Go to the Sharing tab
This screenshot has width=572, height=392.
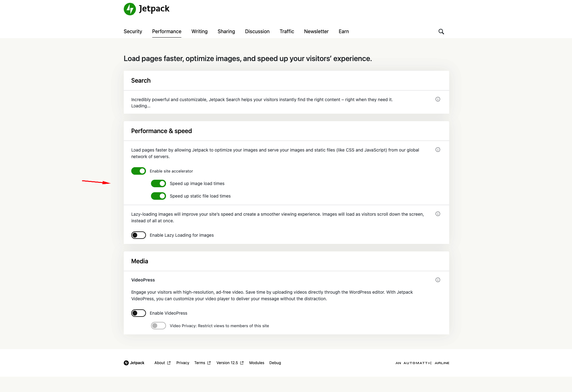[x=226, y=31]
